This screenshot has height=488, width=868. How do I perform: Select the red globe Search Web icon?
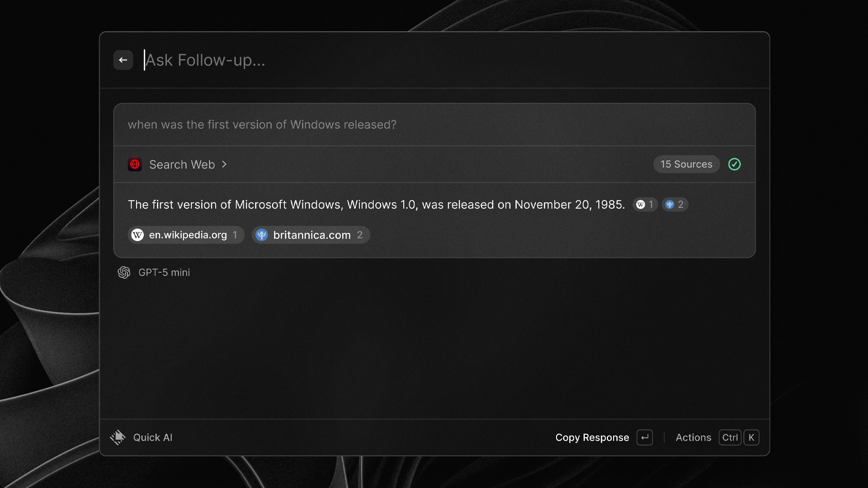pyautogui.click(x=135, y=164)
